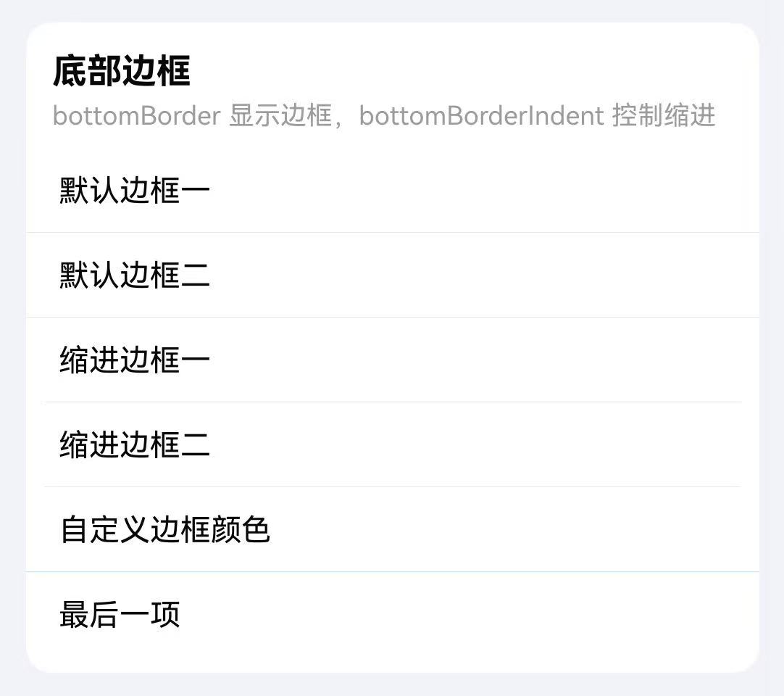This screenshot has width=784, height=696.
Task: Tap the text 自定义边框颜色
Action: tap(164, 530)
